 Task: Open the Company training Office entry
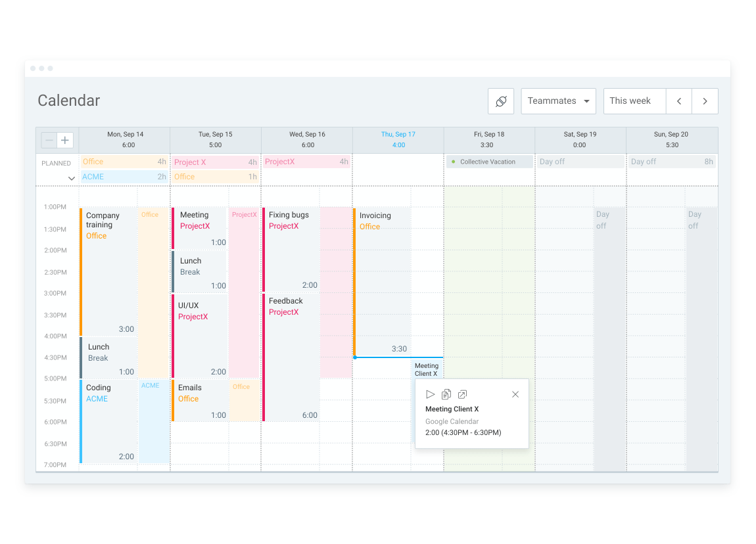108,272
